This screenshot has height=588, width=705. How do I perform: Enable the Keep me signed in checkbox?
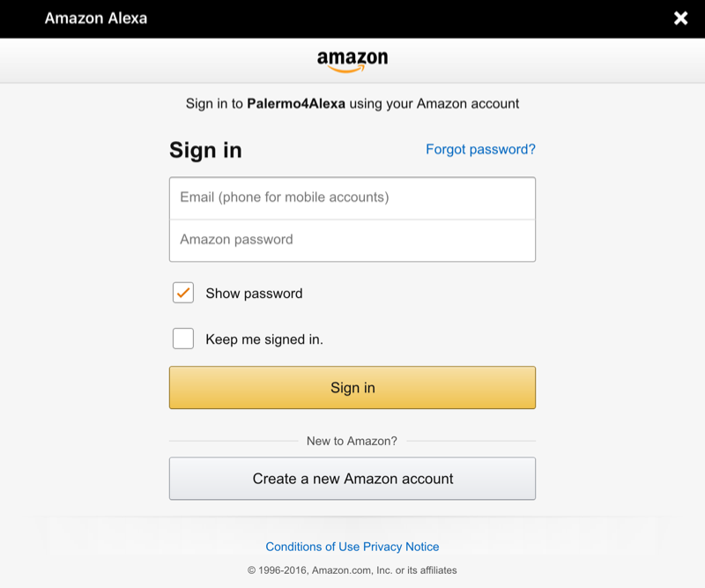[x=183, y=339]
